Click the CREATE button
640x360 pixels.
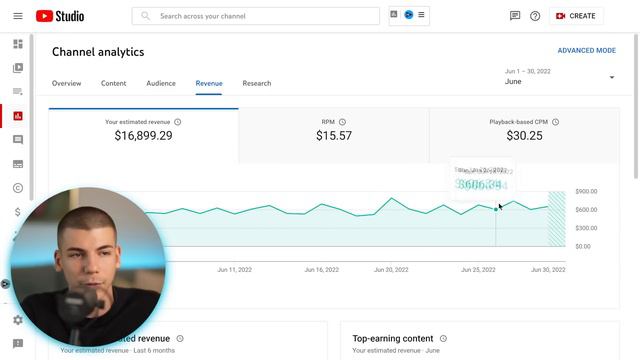[x=576, y=16]
